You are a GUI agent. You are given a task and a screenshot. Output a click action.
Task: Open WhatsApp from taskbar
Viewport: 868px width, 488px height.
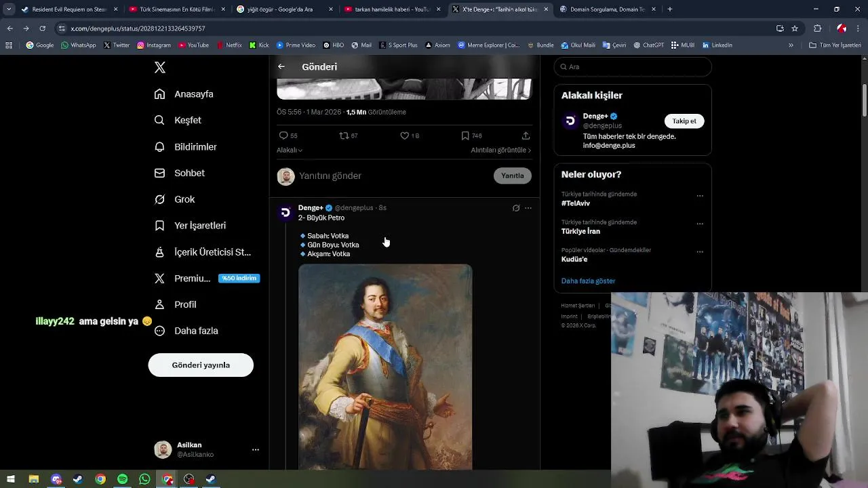(144, 479)
